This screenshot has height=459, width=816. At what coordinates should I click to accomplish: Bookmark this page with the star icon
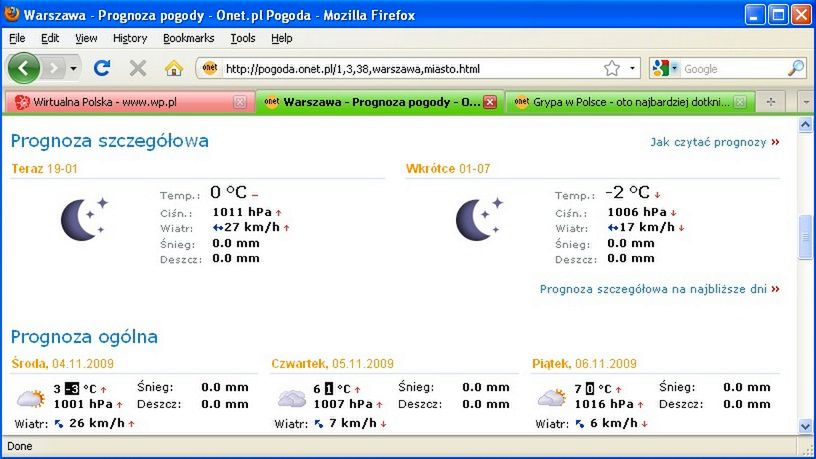click(612, 68)
